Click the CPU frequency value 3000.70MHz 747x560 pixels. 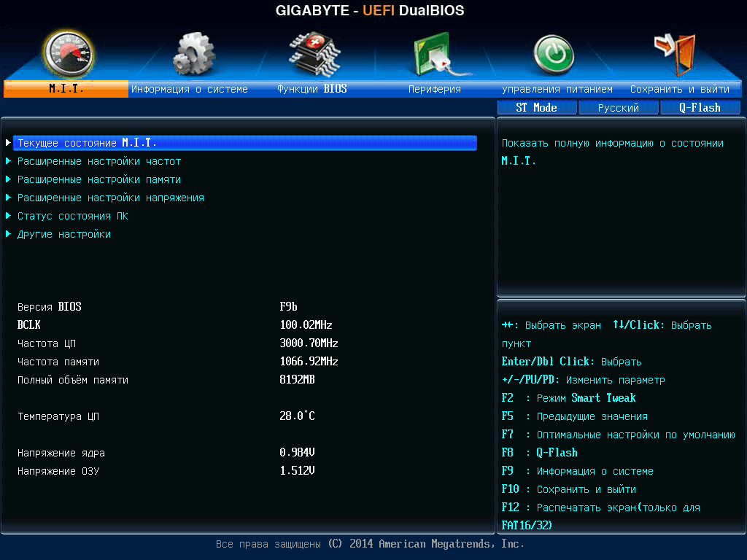click(x=309, y=343)
